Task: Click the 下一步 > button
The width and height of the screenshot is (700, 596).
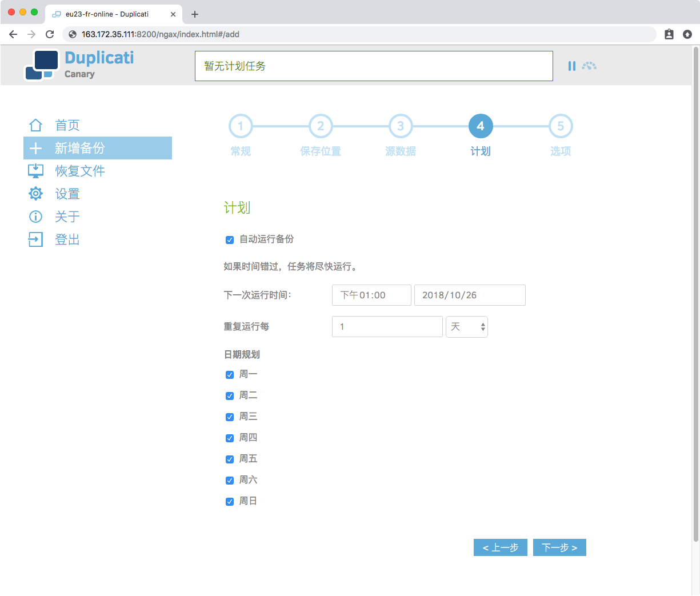Action: pos(559,547)
